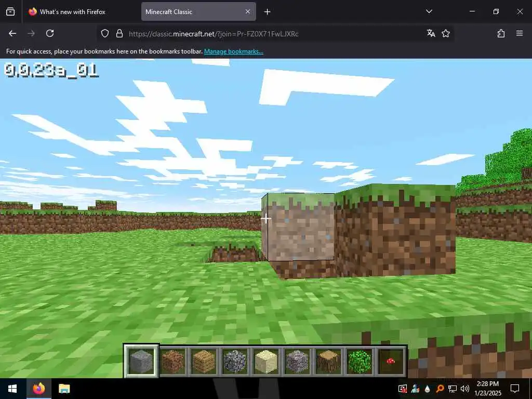The image size is (532, 399).
Task: Click the Firefox icon in the taskbar
Action: (x=38, y=389)
